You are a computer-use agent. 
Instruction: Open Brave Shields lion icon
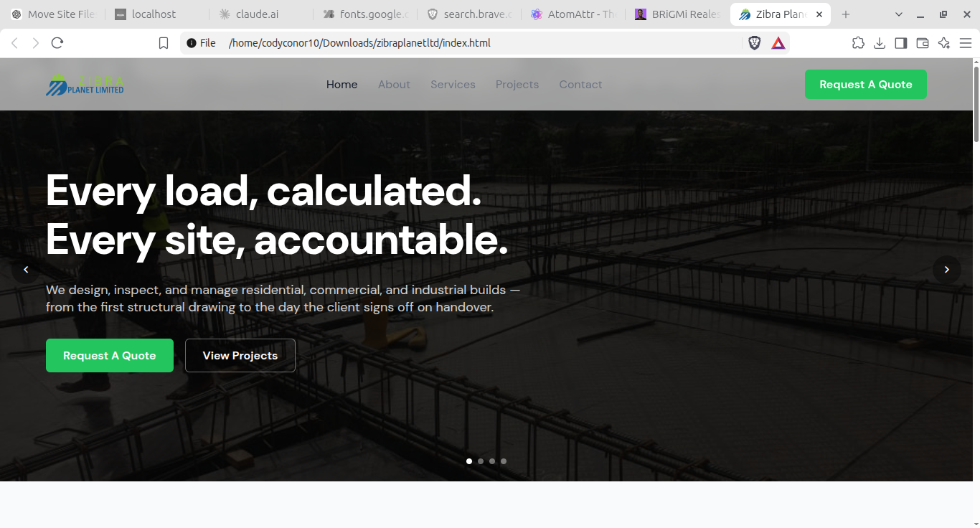coord(755,43)
